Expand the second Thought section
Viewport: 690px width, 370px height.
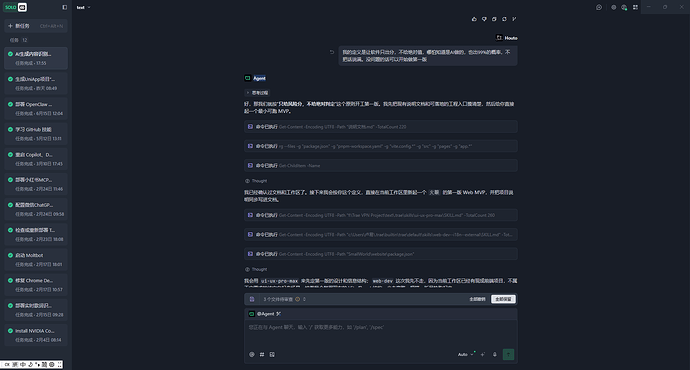click(256, 269)
